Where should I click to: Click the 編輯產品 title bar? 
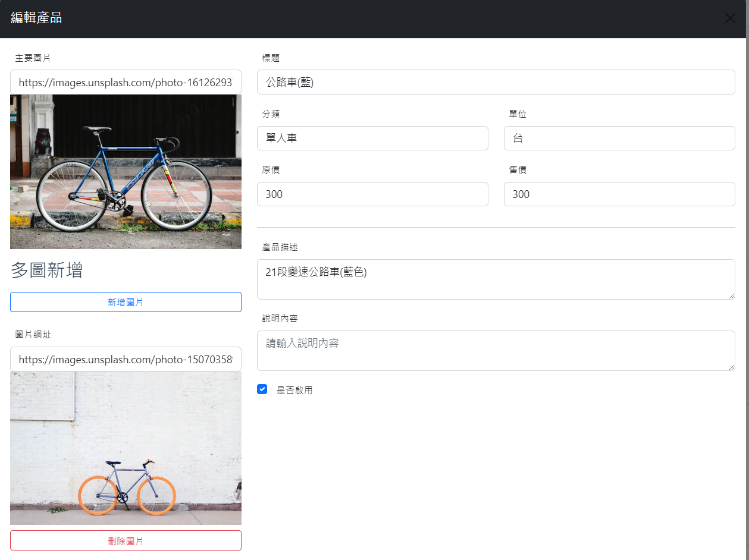[x=37, y=18]
